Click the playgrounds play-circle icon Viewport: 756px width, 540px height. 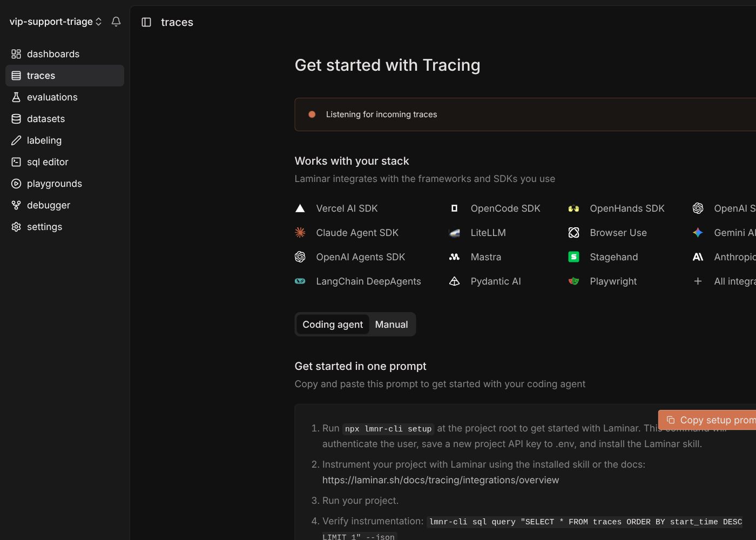tap(16, 184)
